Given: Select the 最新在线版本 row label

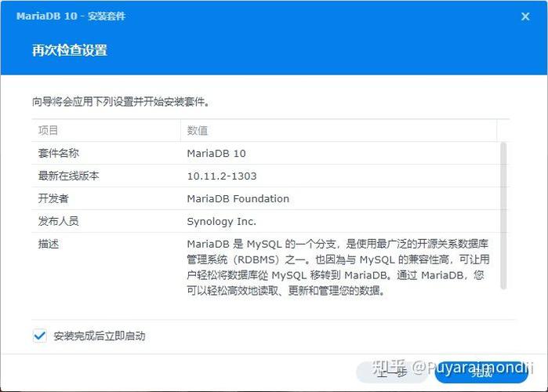Looking at the screenshot, I should 68,176.
